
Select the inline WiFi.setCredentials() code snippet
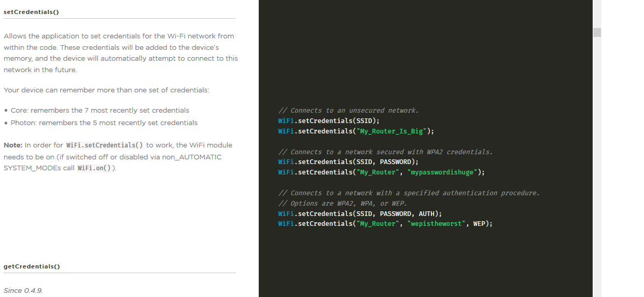[105, 145]
